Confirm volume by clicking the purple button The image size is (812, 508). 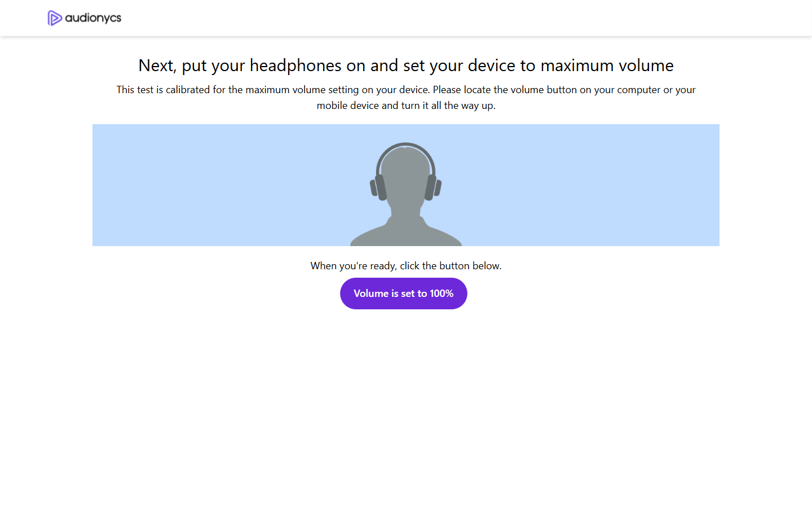[x=404, y=294]
